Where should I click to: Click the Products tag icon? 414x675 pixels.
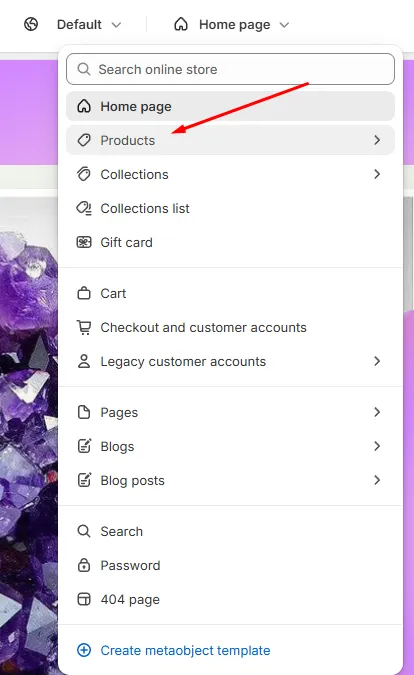[x=84, y=140]
